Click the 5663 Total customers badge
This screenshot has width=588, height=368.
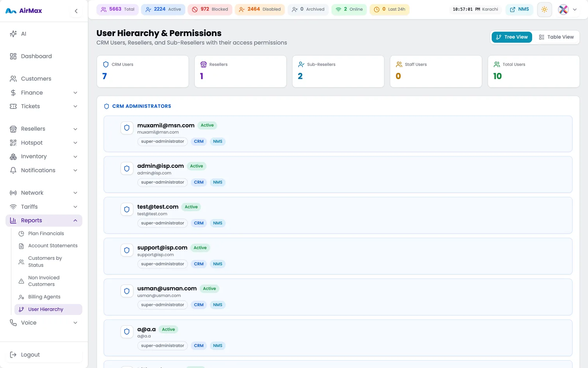coord(118,10)
